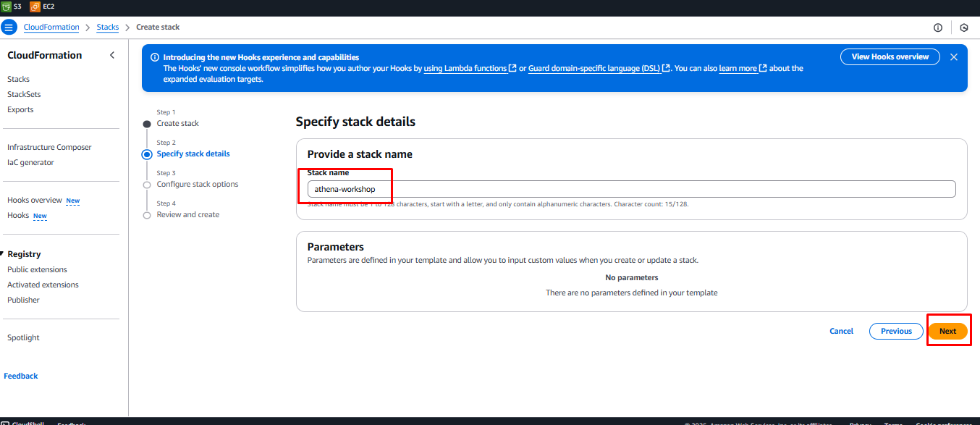
Task: Click the Stack name input field
Action: 630,189
